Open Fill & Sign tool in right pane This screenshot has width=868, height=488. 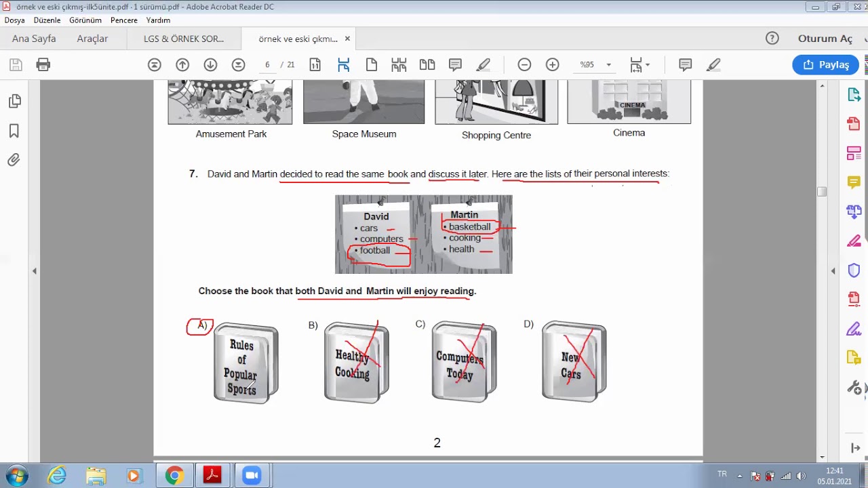pyautogui.click(x=854, y=329)
